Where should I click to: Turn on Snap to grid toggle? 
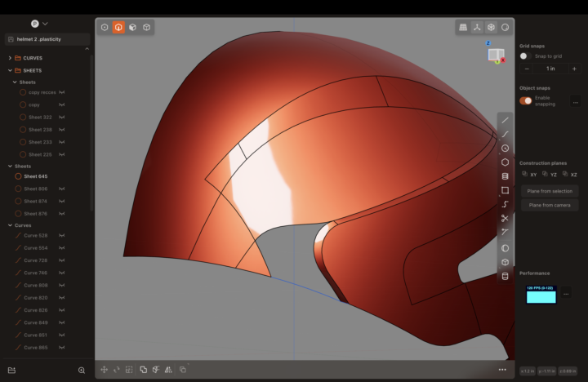(526, 56)
